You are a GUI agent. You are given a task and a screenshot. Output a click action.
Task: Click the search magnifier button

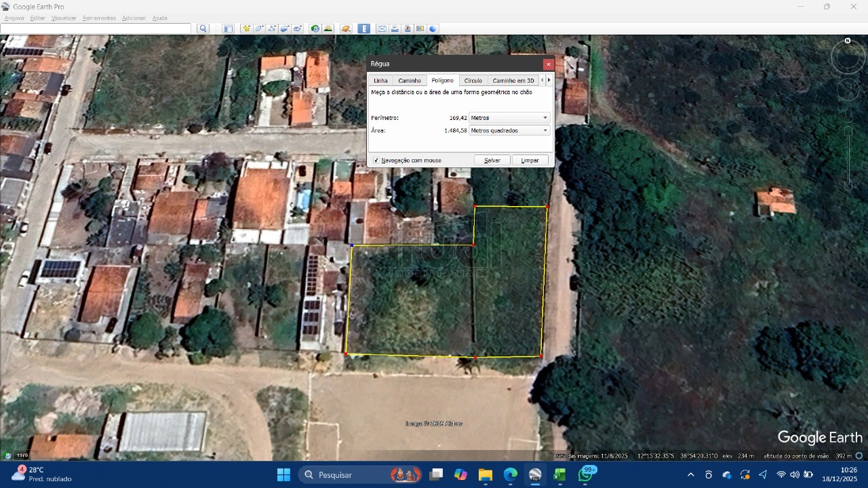(x=203, y=28)
